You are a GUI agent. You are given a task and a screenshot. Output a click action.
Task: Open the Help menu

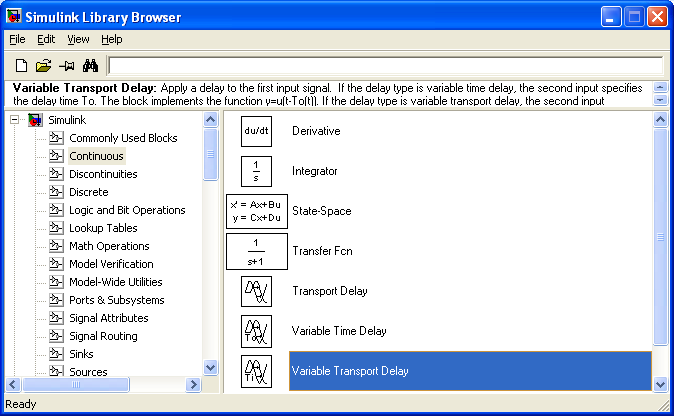(112, 40)
